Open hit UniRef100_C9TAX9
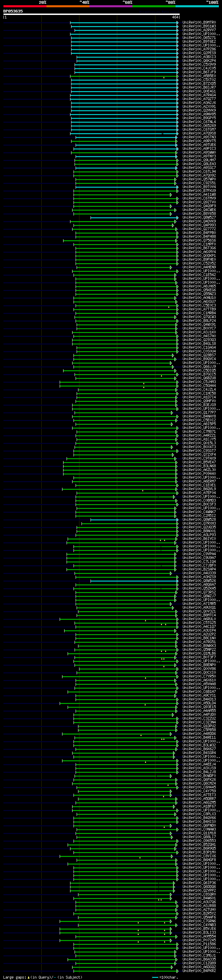 [199, 459]
